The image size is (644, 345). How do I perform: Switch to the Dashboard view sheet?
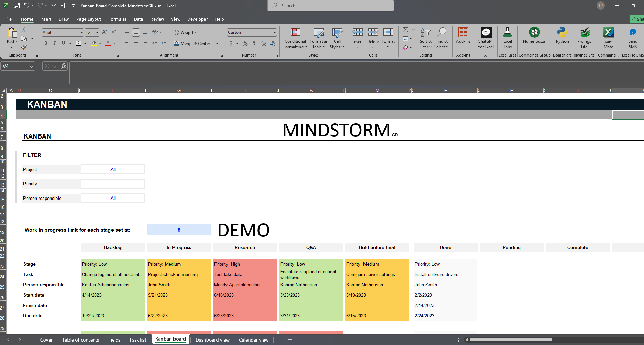point(212,340)
